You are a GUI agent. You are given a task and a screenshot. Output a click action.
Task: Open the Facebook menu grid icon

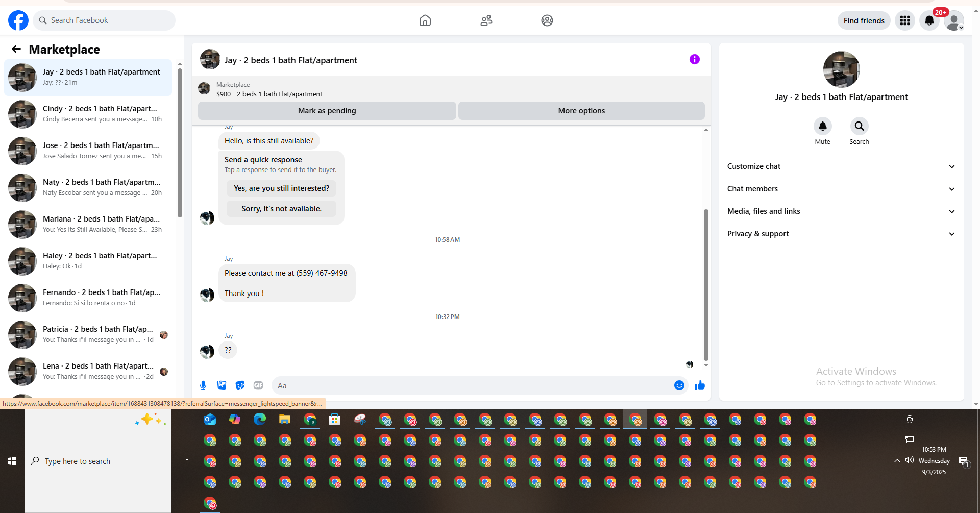click(905, 20)
